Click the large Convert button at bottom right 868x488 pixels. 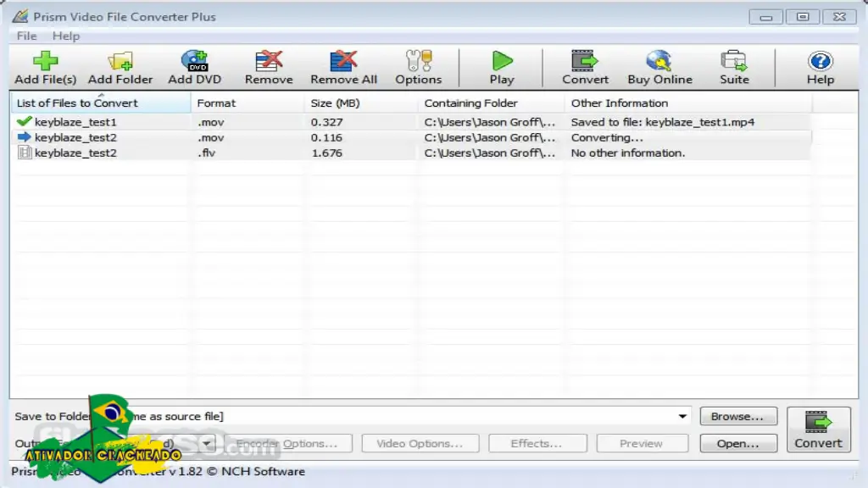pyautogui.click(x=819, y=430)
